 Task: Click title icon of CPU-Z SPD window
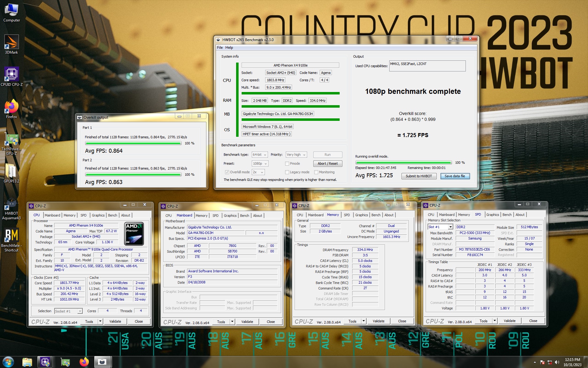[x=425, y=205]
